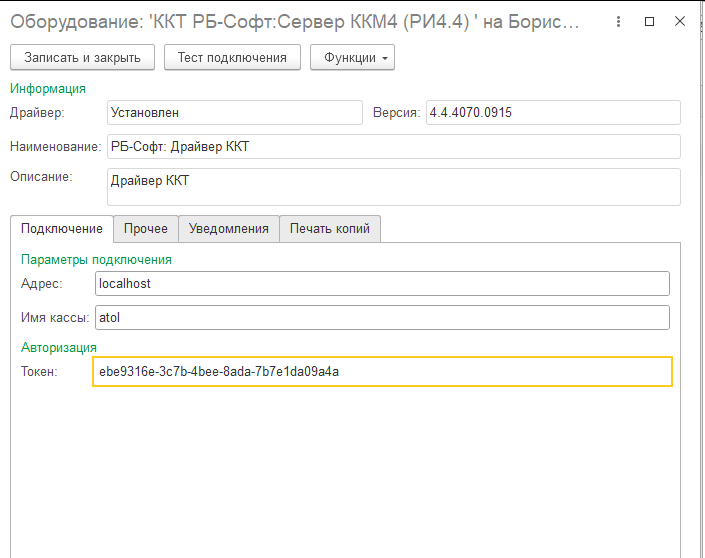
Task: Click the Описание: label
Action: pyautogui.click(x=41, y=176)
